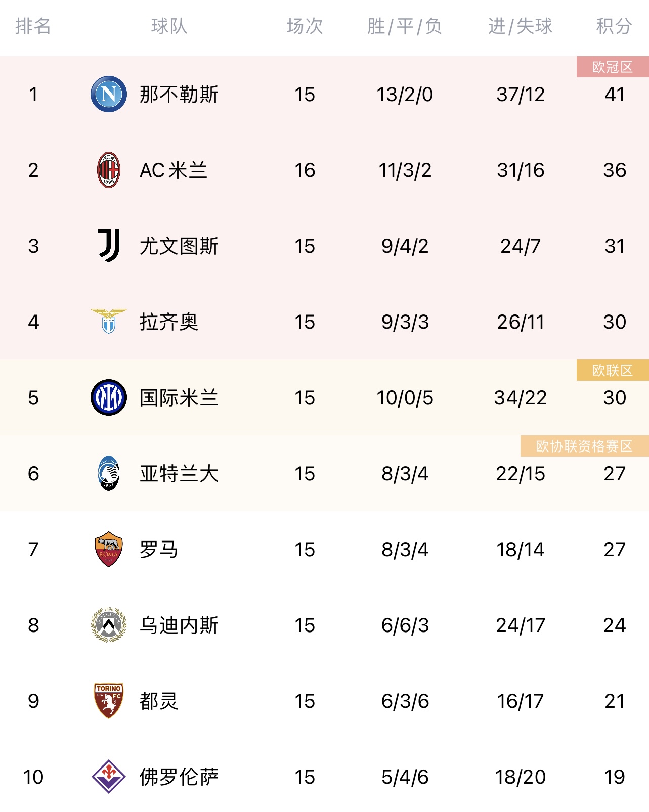The width and height of the screenshot is (649, 812).
Task: Select the AS Roma crest
Action: (x=109, y=549)
